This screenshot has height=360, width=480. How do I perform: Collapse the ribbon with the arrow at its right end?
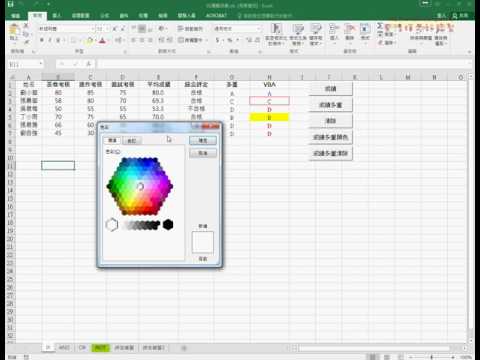[470, 51]
